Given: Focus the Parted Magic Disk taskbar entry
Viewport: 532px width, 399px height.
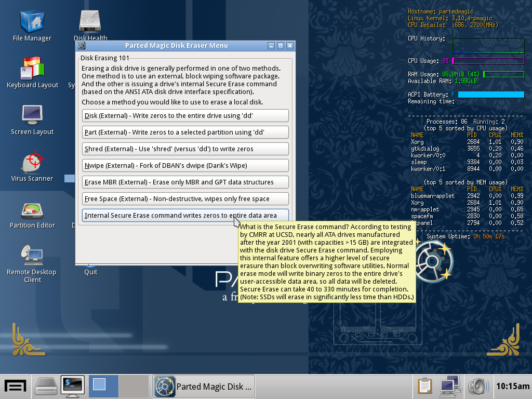Looking at the screenshot, I should (204, 386).
